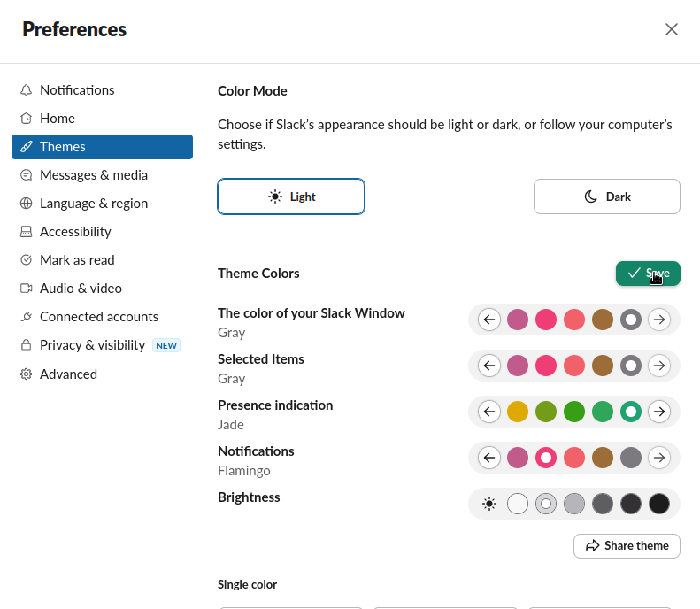Screen dimensions: 700x609
Task: Pick brown swatch for Slack Window color
Action: coord(603,320)
